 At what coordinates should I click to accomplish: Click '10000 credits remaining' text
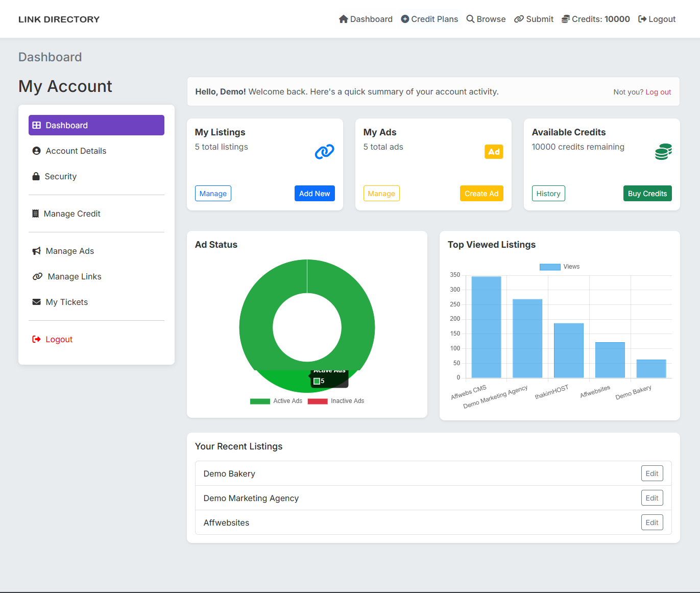point(578,147)
